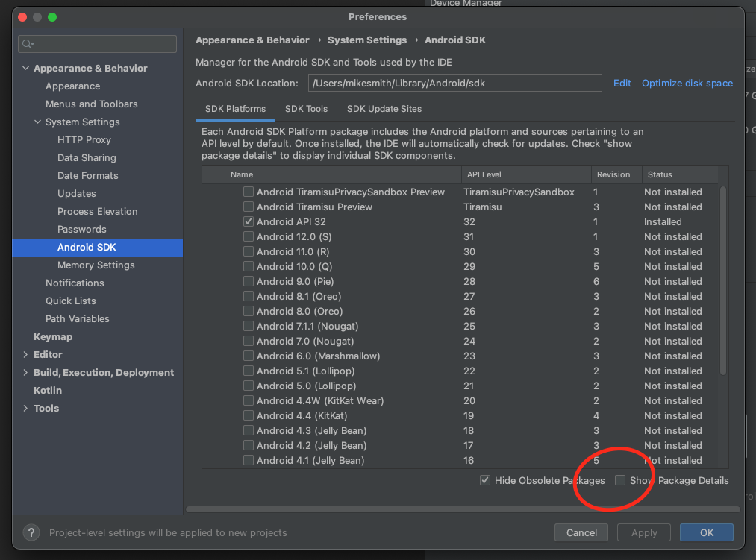Switch to the SDK Tools tab
The height and width of the screenshot is (560, 756).
tap(306, 109)
